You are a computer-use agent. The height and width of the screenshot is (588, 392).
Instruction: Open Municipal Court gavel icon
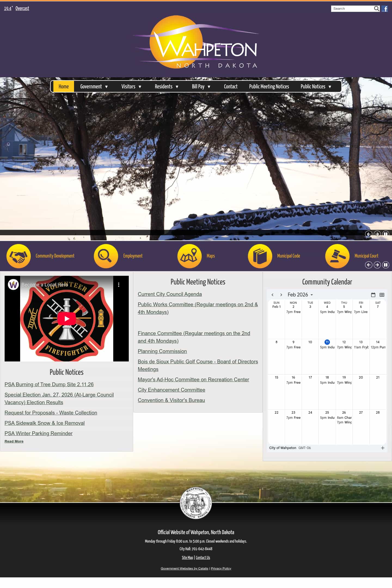(x=337, y=256)
